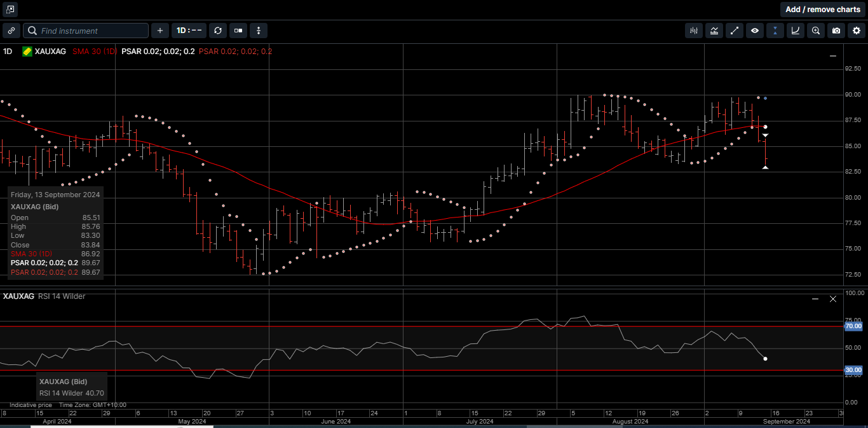Viewport: 868px width, 428px height.
Task: Click the white RSI endpoint marker dot
Action: coord(765,359)
